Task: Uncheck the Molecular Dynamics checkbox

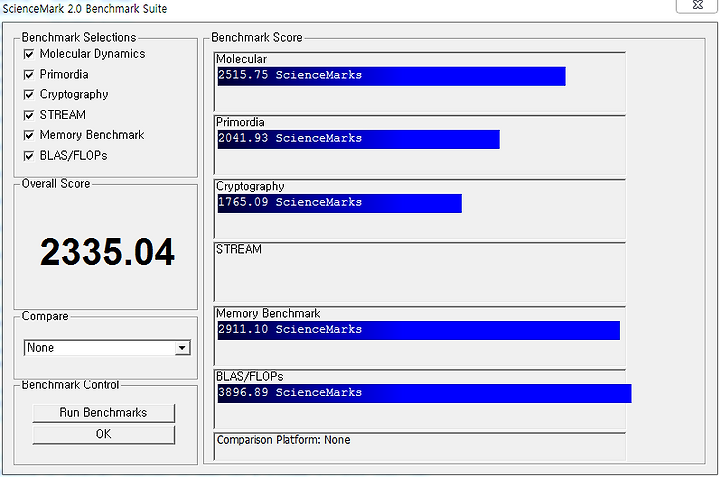Action: (x=29, y=54)
